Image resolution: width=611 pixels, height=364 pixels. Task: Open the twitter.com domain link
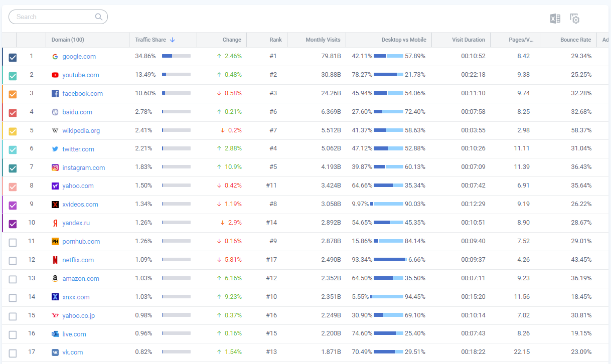pyautogui.click(x=78, y=149)
